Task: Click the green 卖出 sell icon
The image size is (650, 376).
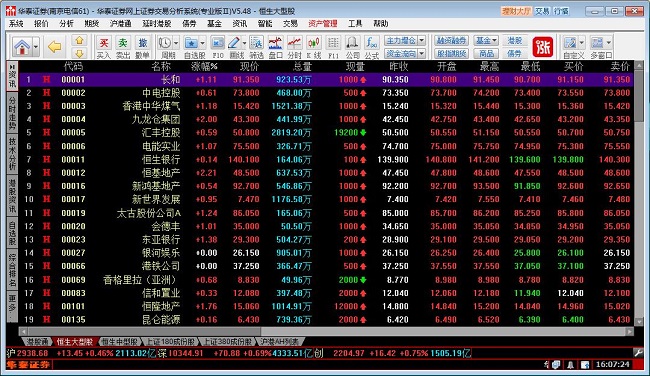Action: [x=123, y=47]
